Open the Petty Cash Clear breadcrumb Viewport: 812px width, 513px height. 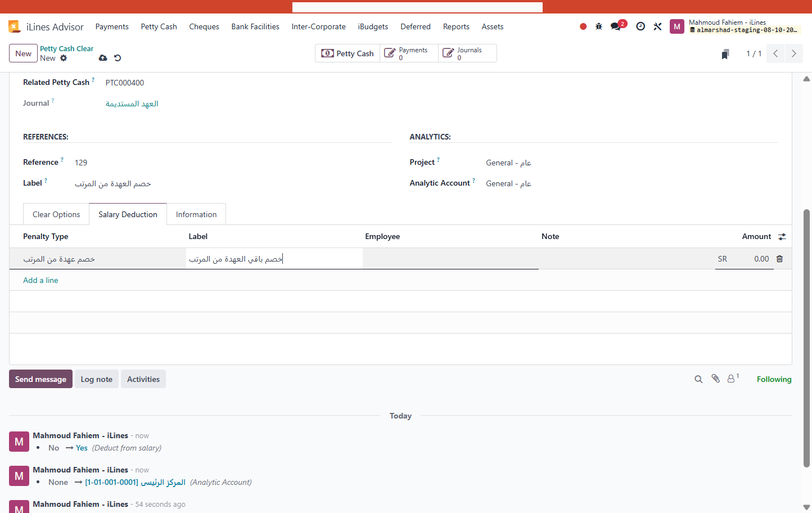click(67, 49)
